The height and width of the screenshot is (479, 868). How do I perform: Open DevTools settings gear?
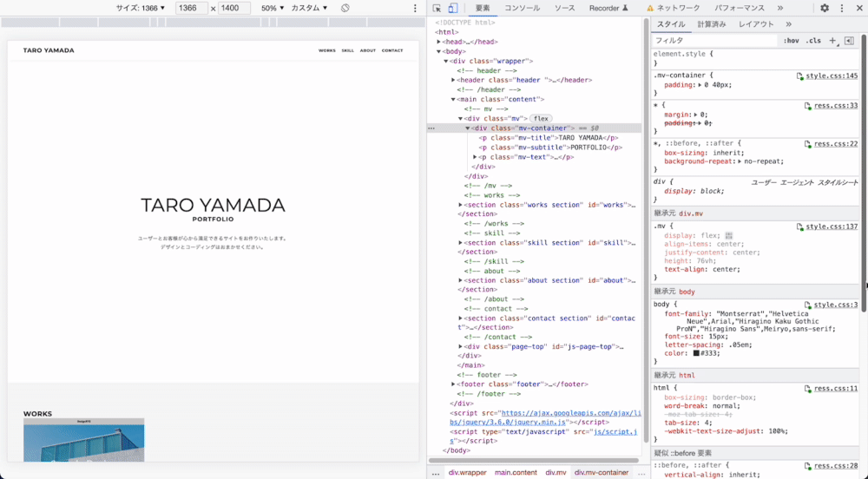tap(825, 9)
